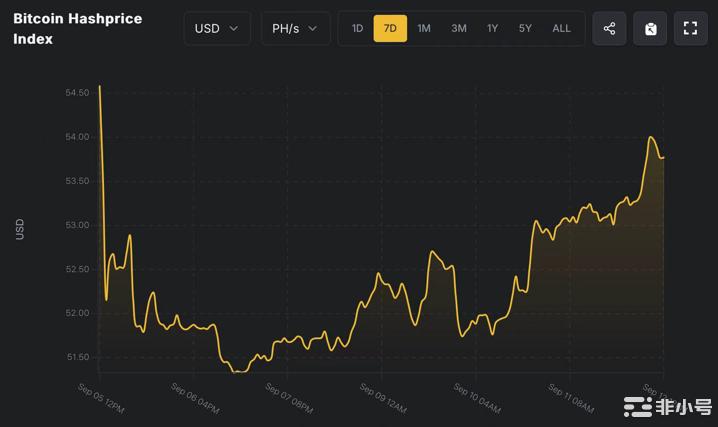Click the Sep 06 04PM axis label
The width and height of the screenshot is (718, 427).
click(196, 398)
